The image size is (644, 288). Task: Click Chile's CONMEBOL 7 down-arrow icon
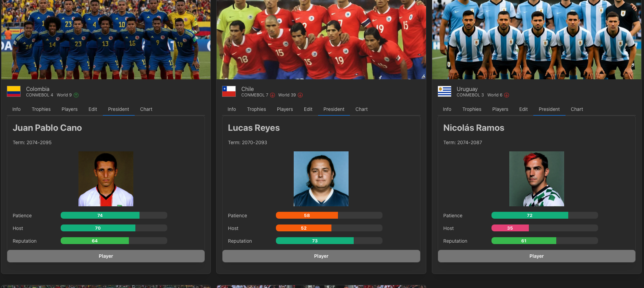272,95
